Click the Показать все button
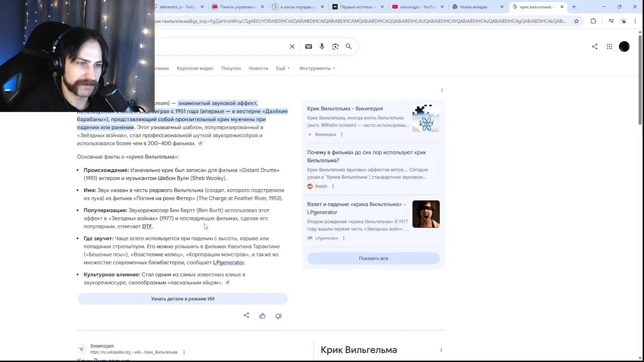The width and height of the screenshot is (644, 362). coord(373,258)
